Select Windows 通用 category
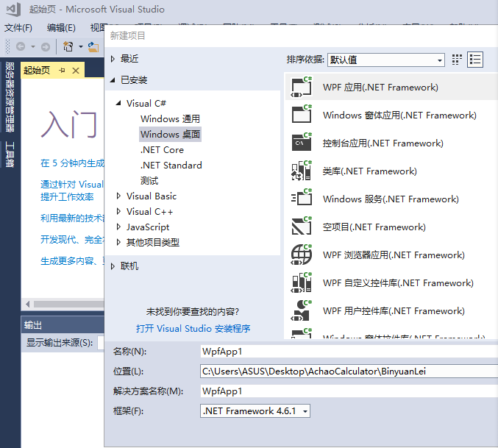 point(170,118)
